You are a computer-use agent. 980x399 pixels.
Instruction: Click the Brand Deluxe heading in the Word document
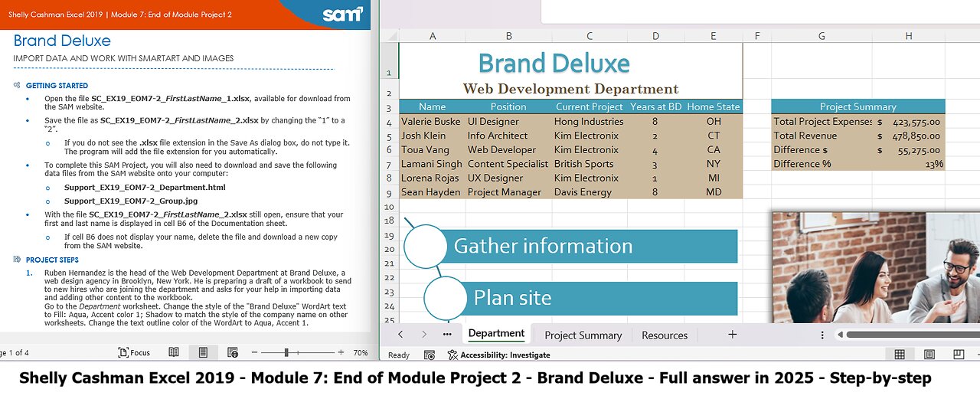[x=62, y=41]
